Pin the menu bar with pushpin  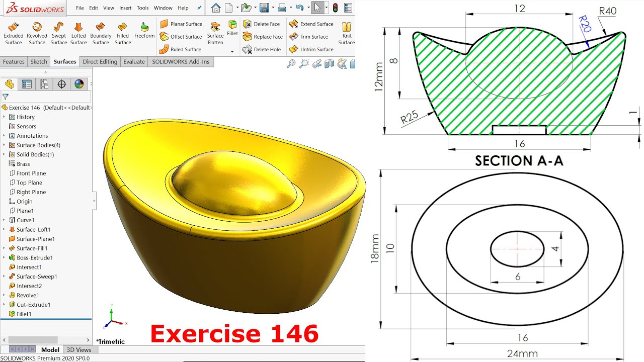point(199,8)
